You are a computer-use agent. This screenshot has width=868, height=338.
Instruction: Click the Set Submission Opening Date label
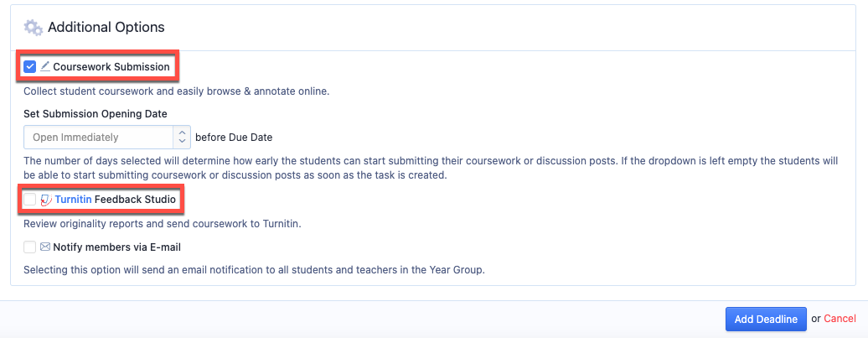(x=96, y=113)
